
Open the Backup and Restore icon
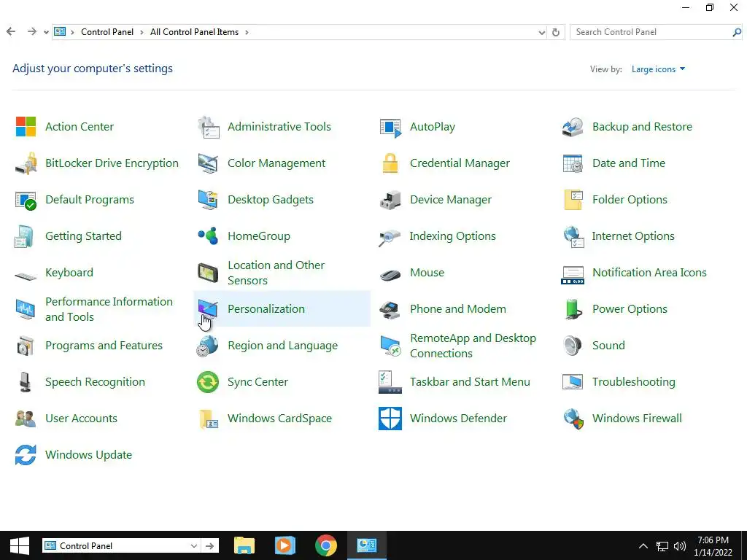(573, 127)
